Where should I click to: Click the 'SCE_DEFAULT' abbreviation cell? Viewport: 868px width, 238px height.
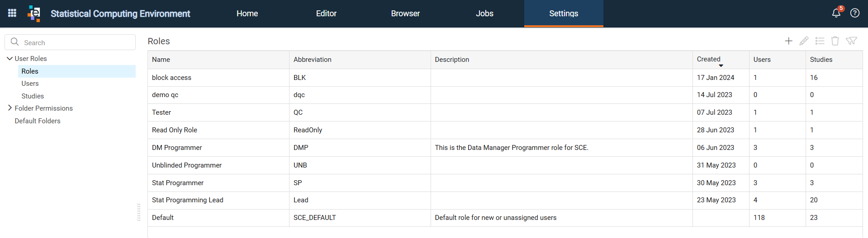tap(360, 218)
